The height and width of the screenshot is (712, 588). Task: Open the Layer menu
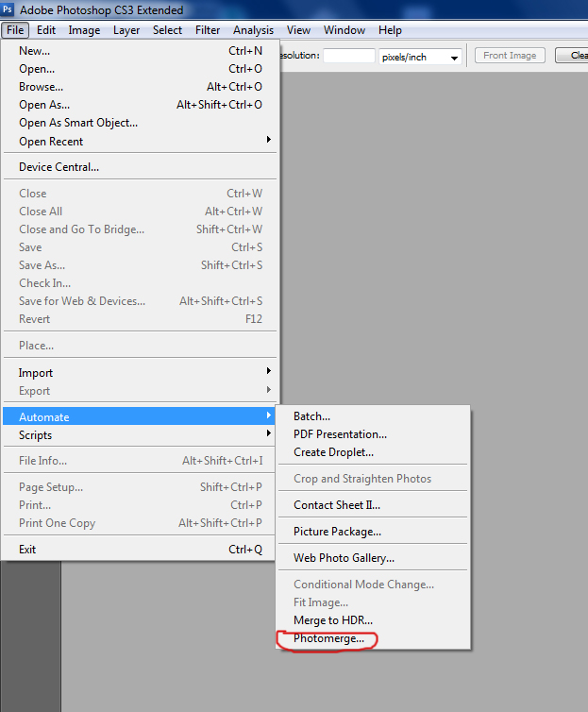point(126,30)
